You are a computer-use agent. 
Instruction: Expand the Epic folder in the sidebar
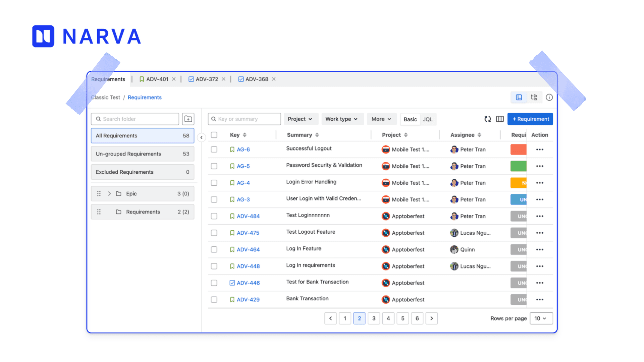click(109, 193)
